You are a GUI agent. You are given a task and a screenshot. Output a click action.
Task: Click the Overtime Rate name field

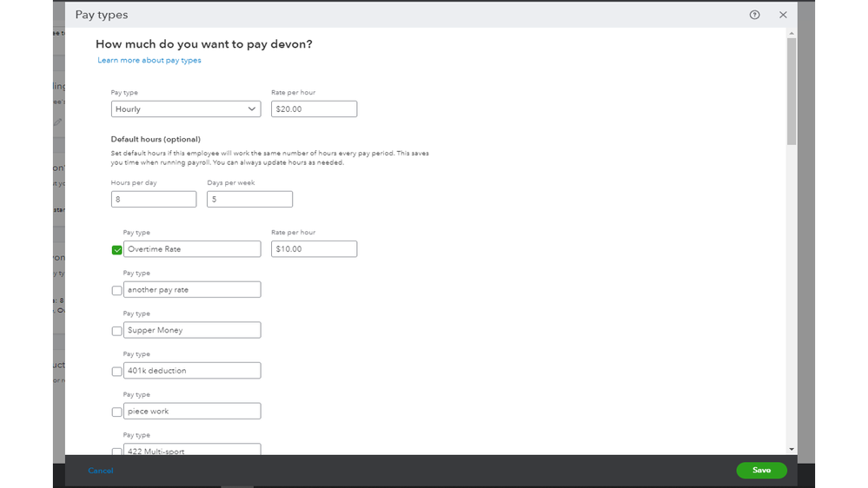click(x=192, y=249)
